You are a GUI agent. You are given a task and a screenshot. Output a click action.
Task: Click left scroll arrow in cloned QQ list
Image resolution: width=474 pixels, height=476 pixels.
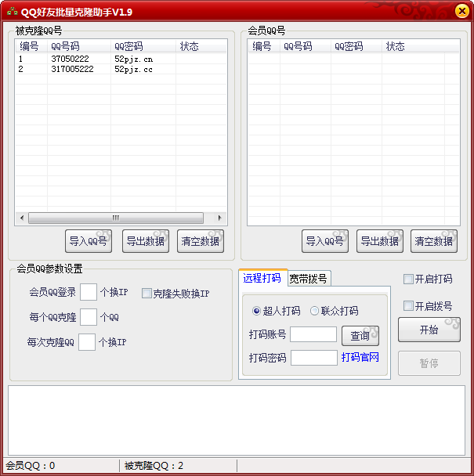pyautogui.click(x=21, y=218)
